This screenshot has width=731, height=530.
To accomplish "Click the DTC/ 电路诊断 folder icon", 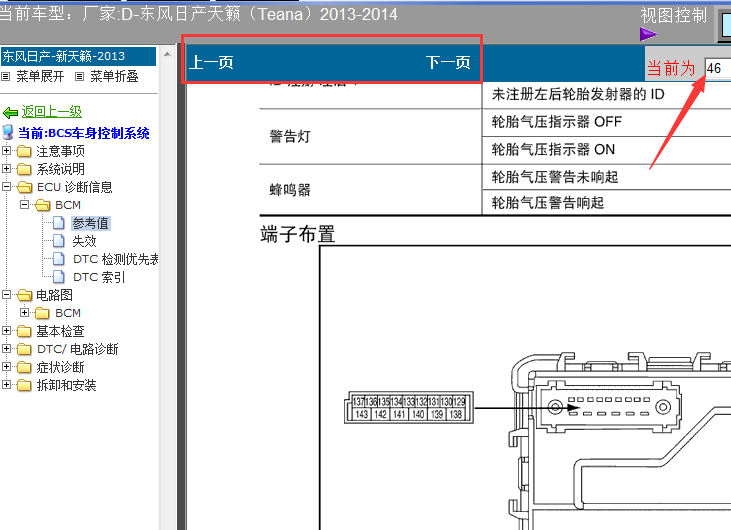I will tap(24, 349).
